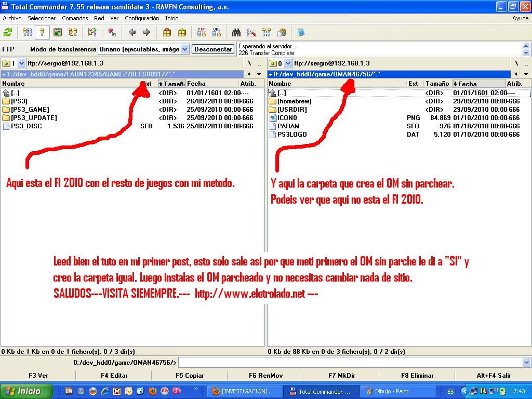The image size is (532, 399).
Task: Click the Desconectar button
Action: pos(213,49)
